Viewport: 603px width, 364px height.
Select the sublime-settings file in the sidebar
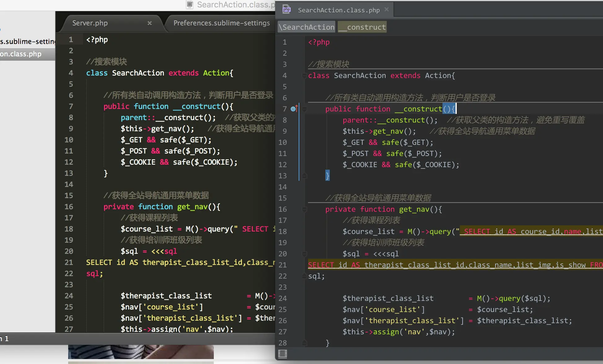27,42
